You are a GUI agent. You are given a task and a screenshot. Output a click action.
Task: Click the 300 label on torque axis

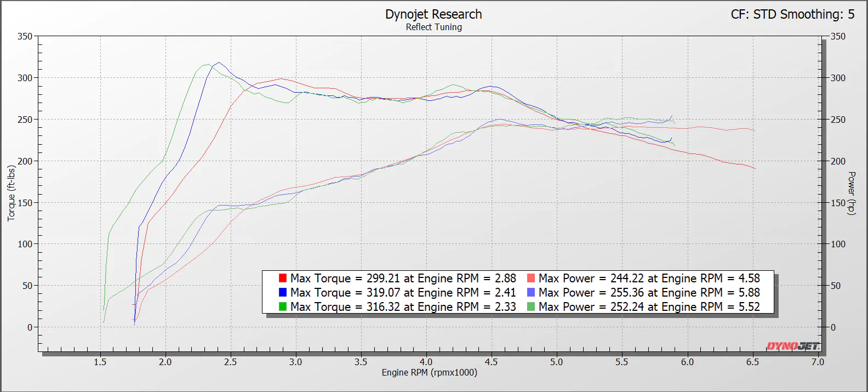[x=25, y=78]
